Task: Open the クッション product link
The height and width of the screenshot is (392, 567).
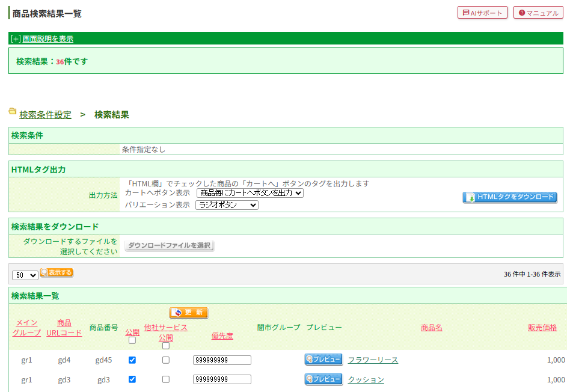Action: click(366, 380)
